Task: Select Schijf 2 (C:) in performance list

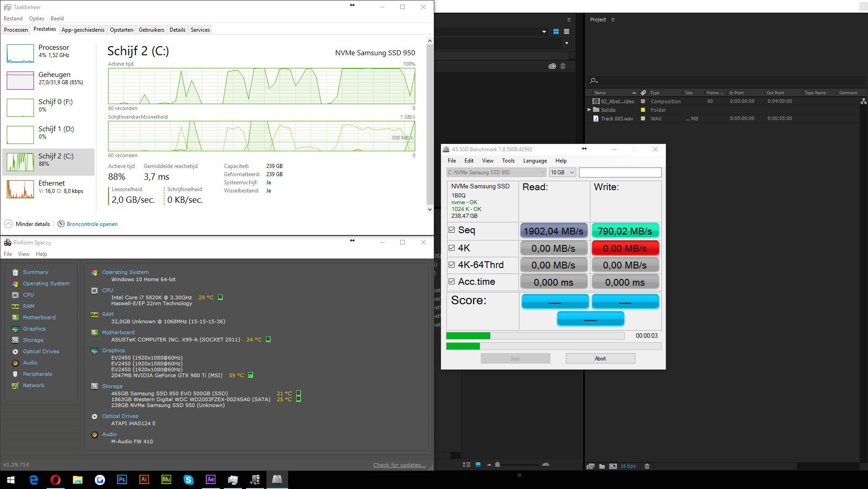Action: coord(48,162)
